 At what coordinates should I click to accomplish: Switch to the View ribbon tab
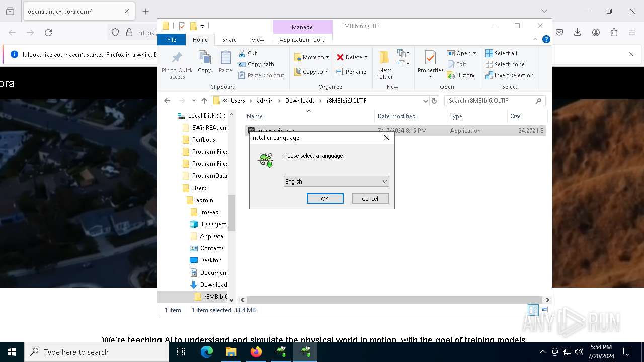pos(258,40)
